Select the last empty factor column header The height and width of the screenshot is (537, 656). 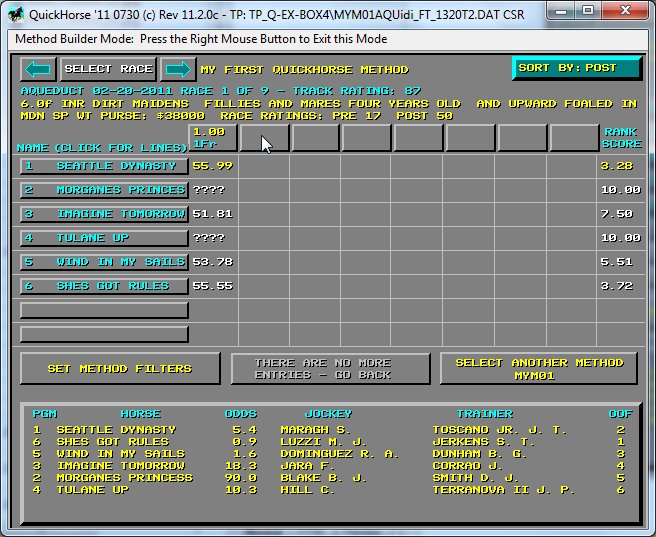(574, 138)
